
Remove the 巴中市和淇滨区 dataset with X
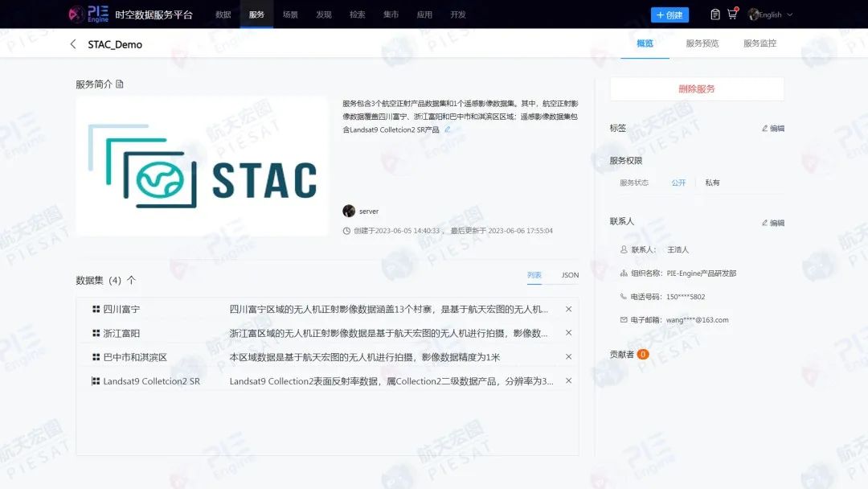pos(568,356)
